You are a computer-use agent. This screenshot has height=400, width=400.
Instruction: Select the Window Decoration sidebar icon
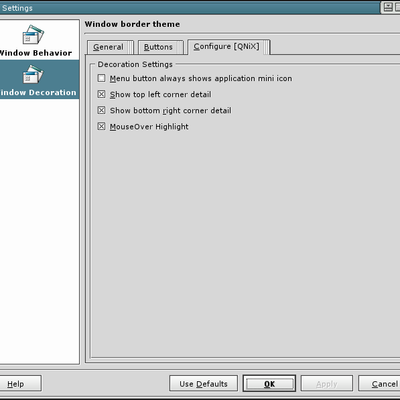(33, 74)
